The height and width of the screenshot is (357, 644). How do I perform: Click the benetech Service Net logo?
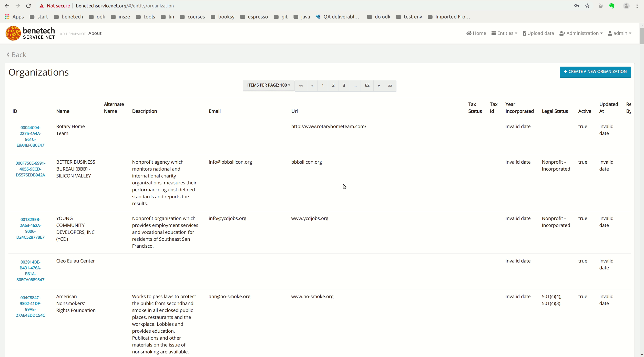(x=30, y=33)
